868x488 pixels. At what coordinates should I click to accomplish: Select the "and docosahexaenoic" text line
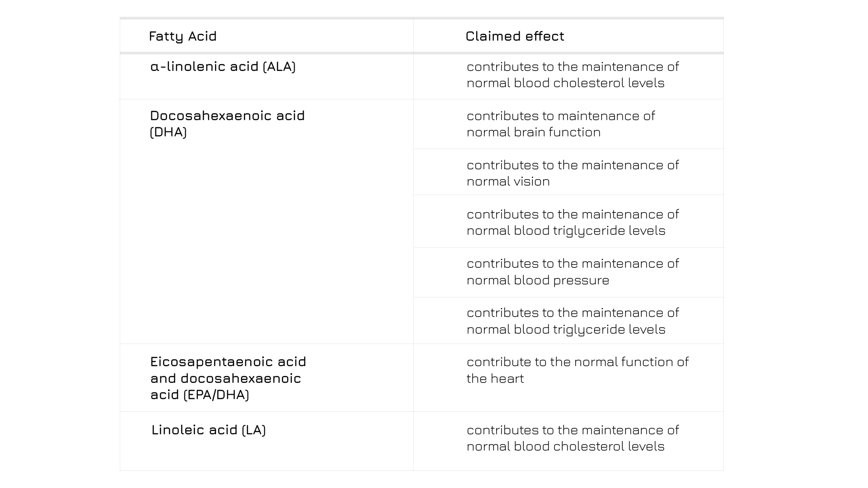tap(225, 378)
